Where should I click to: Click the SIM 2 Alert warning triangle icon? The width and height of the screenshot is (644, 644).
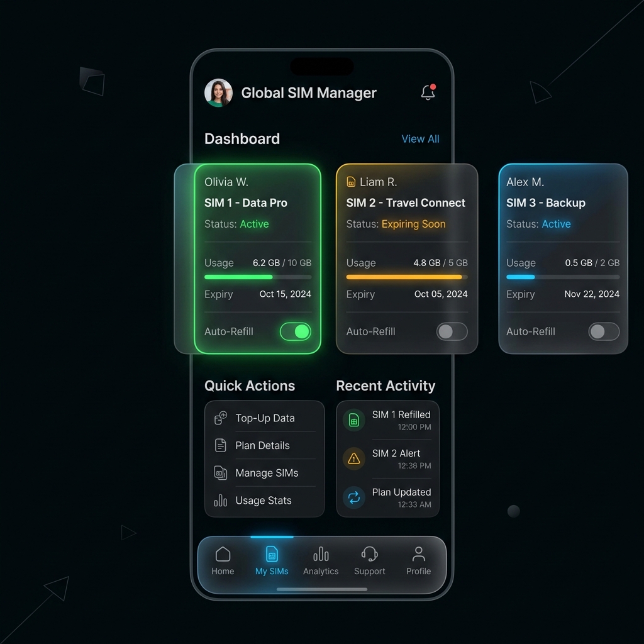click(354, 458)
